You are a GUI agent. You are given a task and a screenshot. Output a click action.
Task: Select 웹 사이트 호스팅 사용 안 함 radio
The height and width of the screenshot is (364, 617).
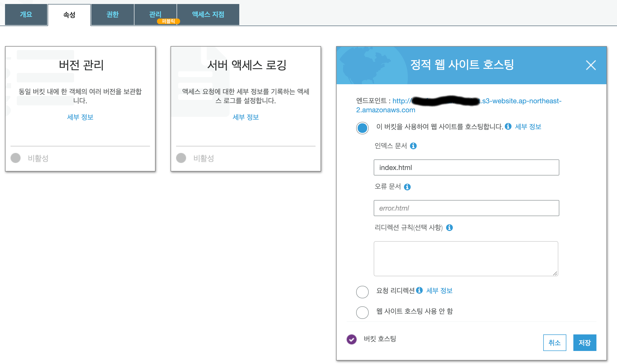tap(362, 312)
